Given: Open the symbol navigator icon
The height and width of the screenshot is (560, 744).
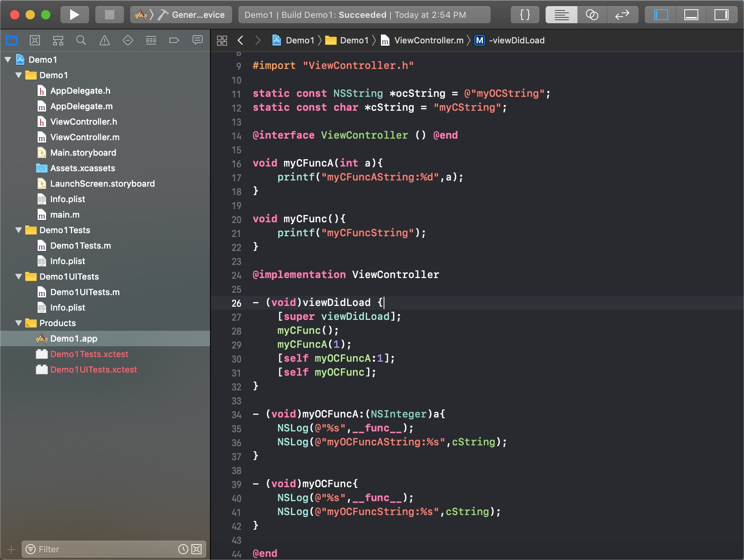Looking at the screenshot, I should coord(58,40).
